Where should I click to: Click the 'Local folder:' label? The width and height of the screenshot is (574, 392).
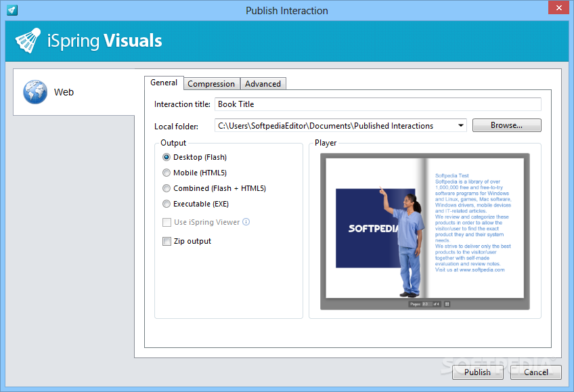(x=176, y=127)
